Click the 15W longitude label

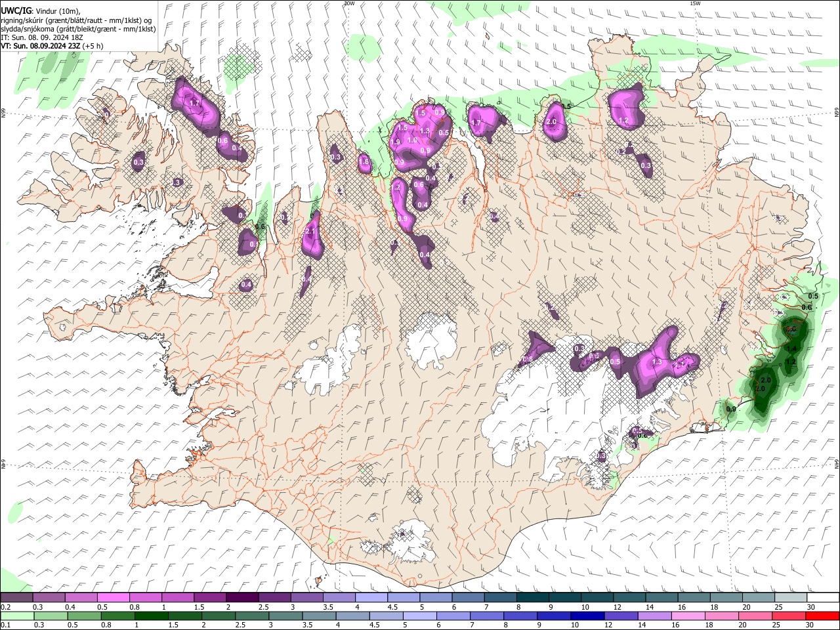[x=694, y=3]
